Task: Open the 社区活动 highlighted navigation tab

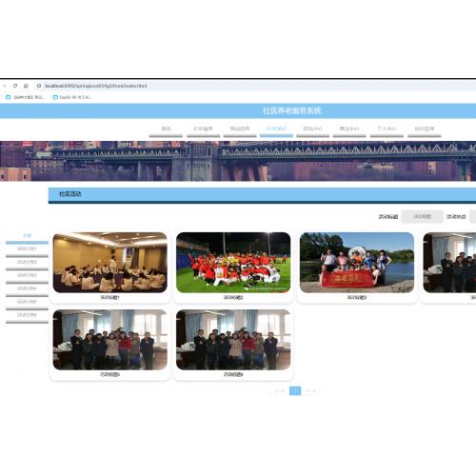Action: 276,129
